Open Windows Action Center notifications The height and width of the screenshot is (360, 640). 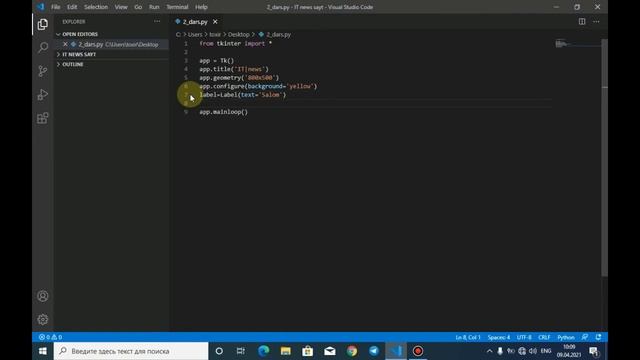[594, 351]
